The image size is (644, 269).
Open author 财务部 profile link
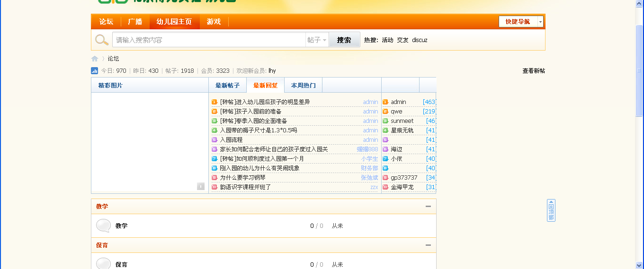[x=370, y=168]
